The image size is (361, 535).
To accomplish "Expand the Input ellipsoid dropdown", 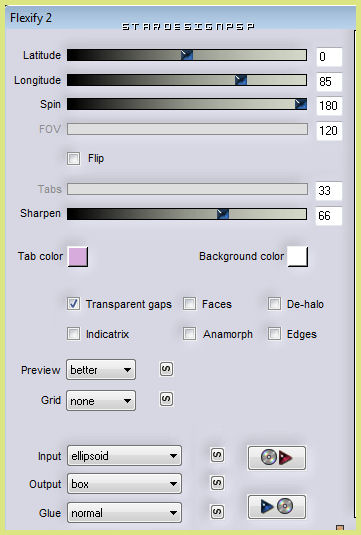I will (124, 456).
